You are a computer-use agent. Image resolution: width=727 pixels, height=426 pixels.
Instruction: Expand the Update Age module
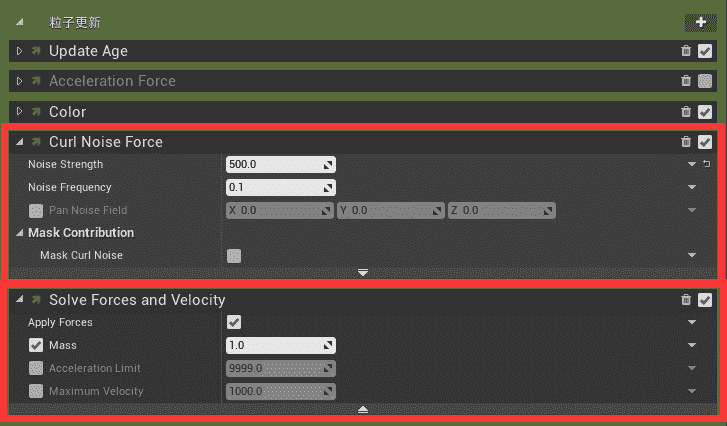point(19,51)
